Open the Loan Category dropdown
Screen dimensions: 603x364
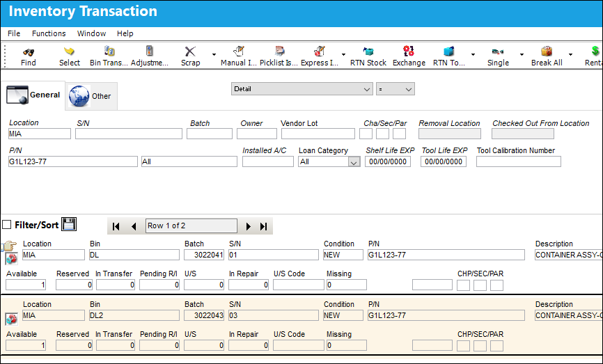click(354, 162)
